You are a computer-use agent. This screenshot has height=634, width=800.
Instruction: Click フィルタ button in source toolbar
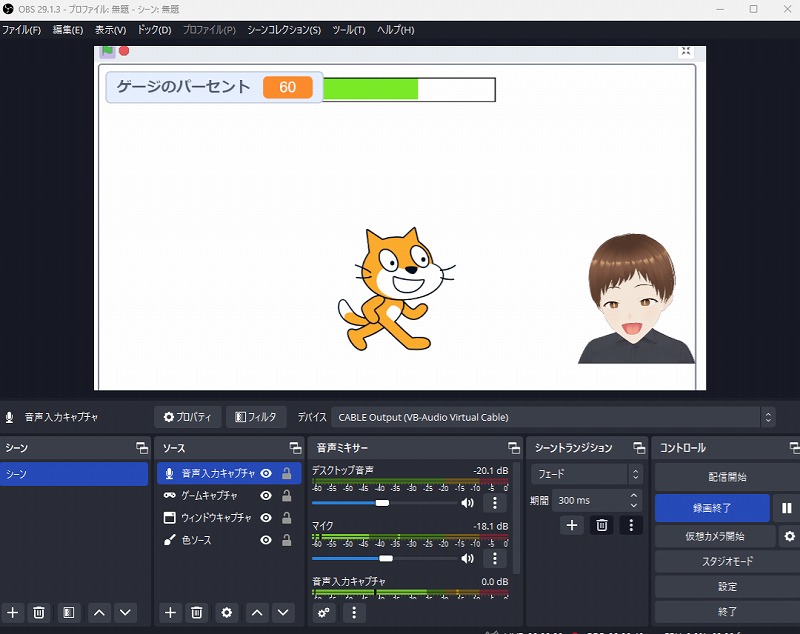256,417
